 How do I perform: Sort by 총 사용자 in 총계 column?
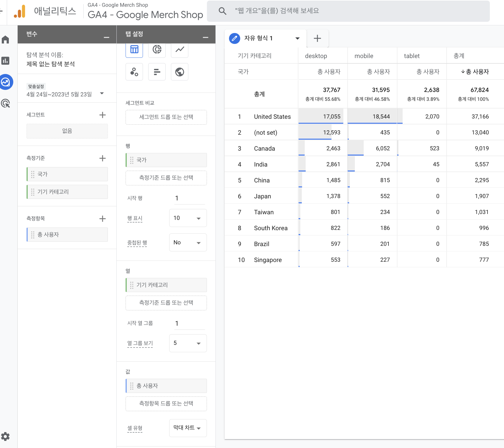tap(475, 72)
